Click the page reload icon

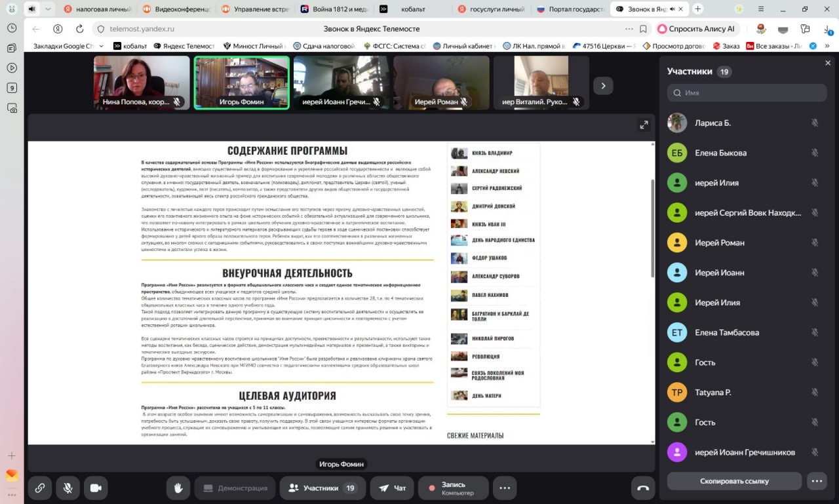tap(79, 29)
